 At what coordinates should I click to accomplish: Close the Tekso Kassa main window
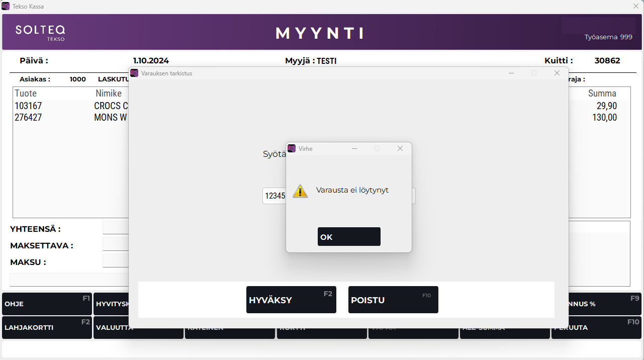(x=635, y=6)
